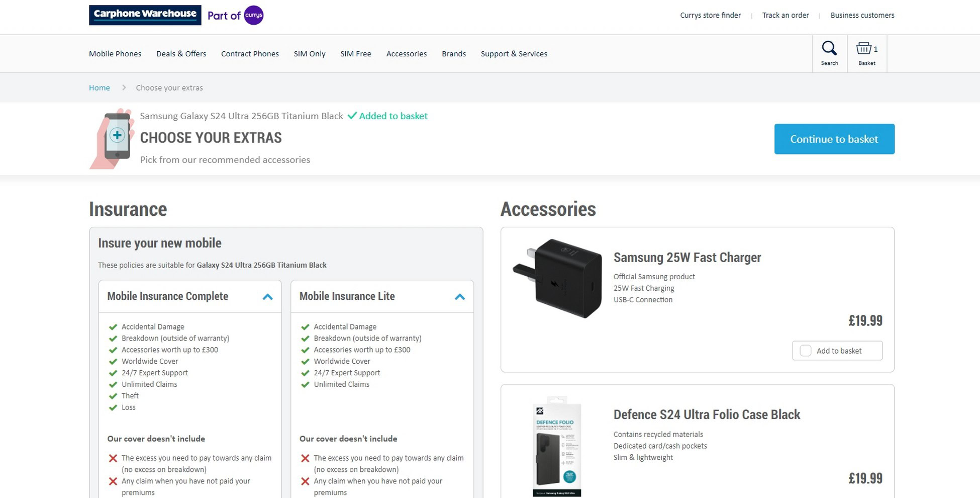View the Defence Folio Case product image
Viewport: 980px width, 498px height.
[557, 447]
